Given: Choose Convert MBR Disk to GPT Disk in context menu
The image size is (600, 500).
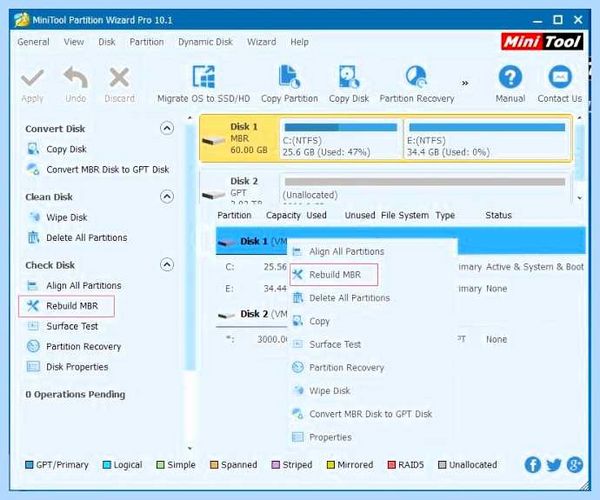Looking at the screenshot, I should (x=372, y=414).
